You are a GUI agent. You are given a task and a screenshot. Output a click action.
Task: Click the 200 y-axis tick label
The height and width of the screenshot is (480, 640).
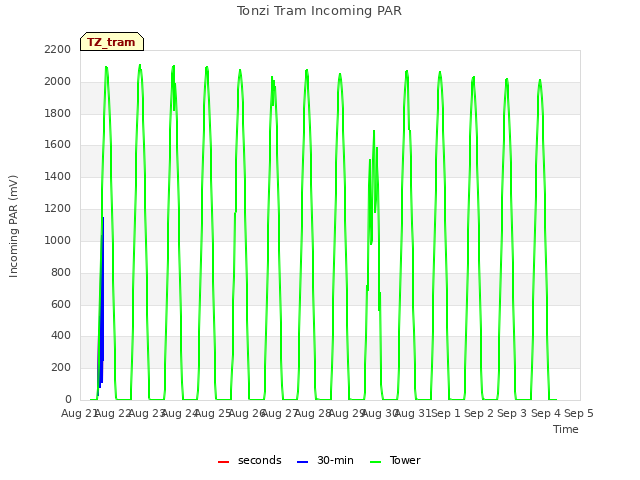tap(61, 367)
